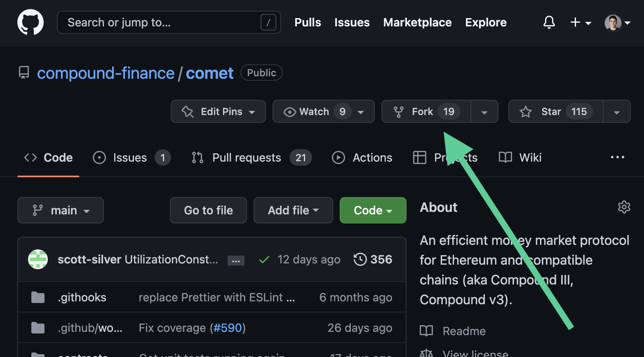Click the star icon in Star button
The width and height of the screenshot is (644, 357).
(x=526, y=112)
